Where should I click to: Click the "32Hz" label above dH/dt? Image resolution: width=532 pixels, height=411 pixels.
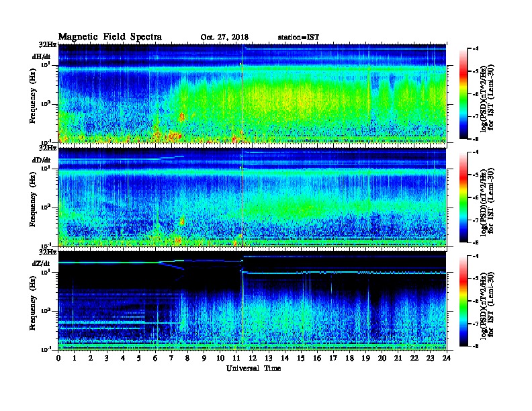tap(48, 44)
